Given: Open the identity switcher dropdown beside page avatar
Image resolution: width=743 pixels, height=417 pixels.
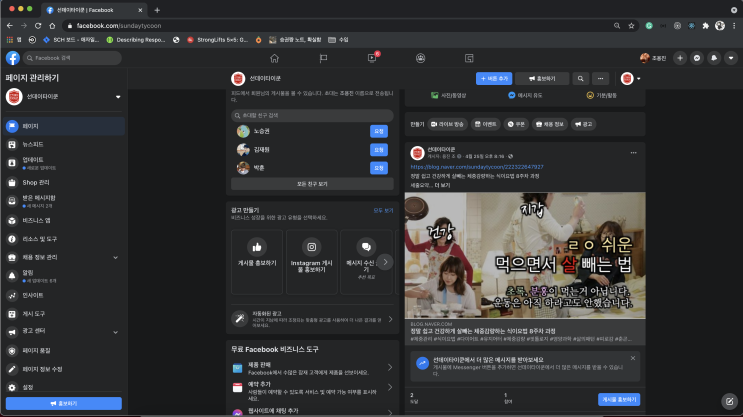Looking at the screenshot, I should pos(638,79).
